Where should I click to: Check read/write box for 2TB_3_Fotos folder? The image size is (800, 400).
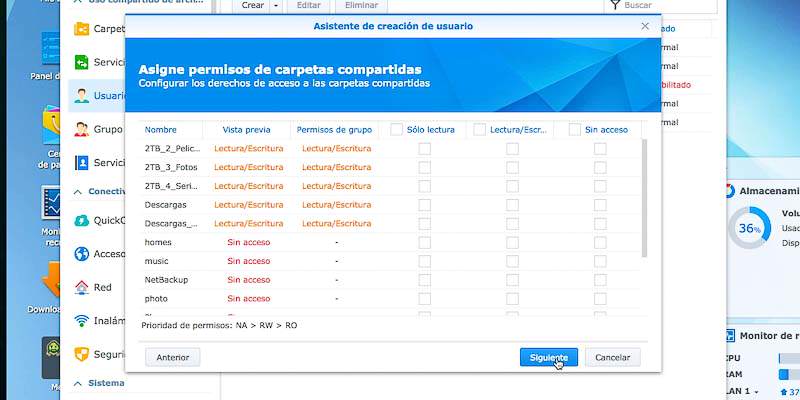(x=512, y=167)
